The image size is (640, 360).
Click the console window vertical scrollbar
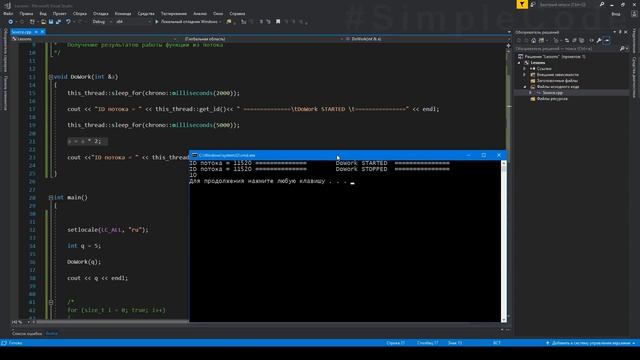tap(504, 241)
